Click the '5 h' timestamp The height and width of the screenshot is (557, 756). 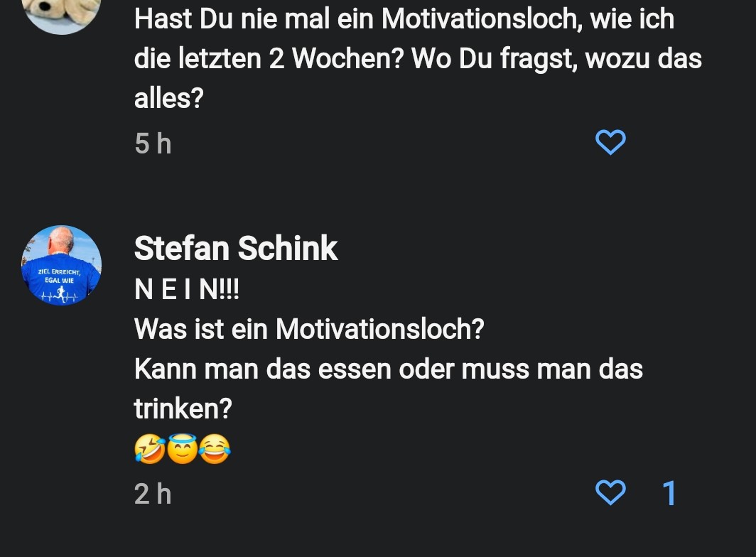click(153, 144)
